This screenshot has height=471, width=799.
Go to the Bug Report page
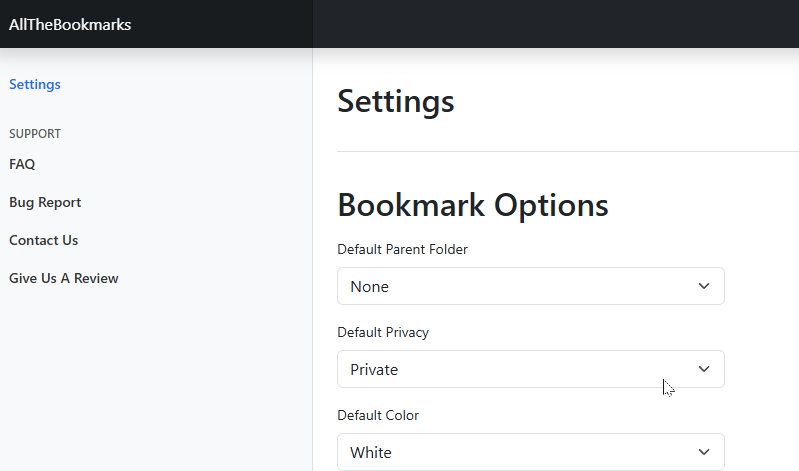(45, 202)
